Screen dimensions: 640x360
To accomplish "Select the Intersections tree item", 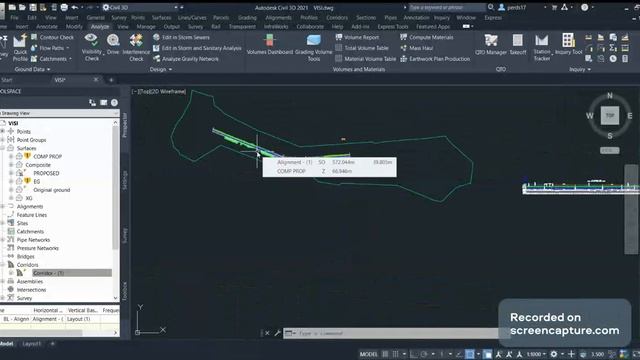I will [31, 290].
